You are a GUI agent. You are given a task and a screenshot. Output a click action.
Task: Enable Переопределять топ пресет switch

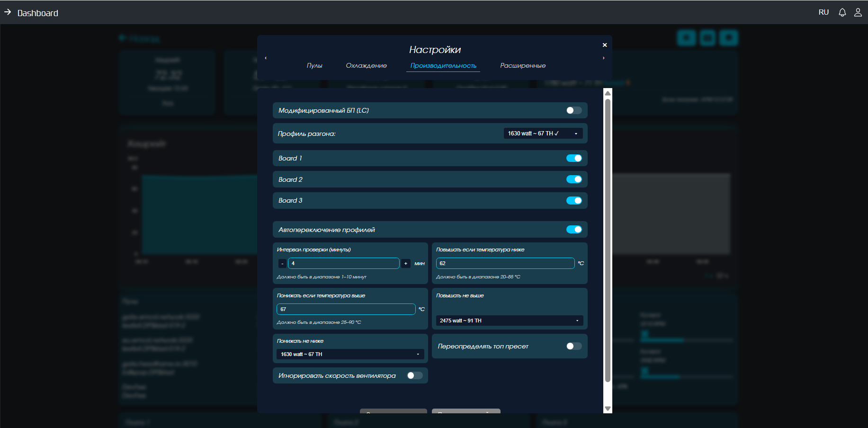tap(574, 346)
